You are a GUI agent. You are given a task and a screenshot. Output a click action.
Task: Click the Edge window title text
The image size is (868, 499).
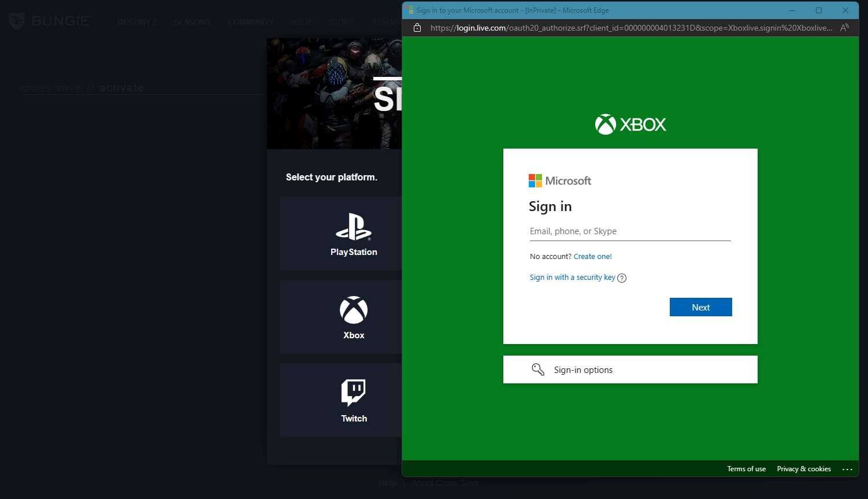pos(513,10)
